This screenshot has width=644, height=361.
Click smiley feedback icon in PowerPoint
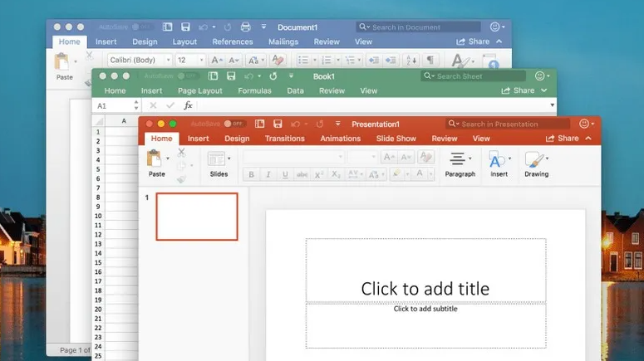click(584, 124)
